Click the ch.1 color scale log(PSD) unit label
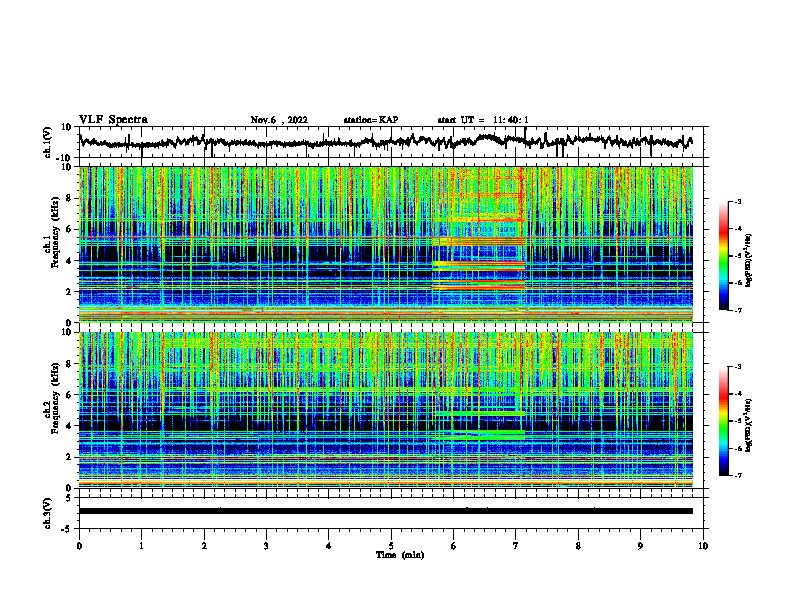Image resolution: width=792 pixels, height=612 pixels. 749,261
